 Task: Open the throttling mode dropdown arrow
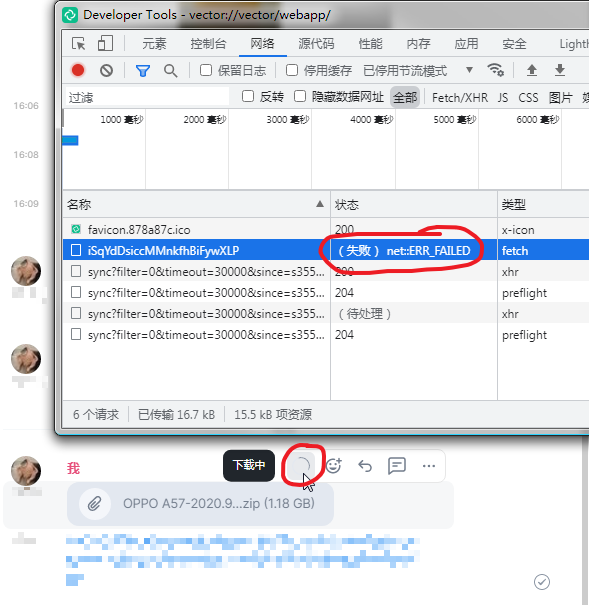(x=469, y=70)
